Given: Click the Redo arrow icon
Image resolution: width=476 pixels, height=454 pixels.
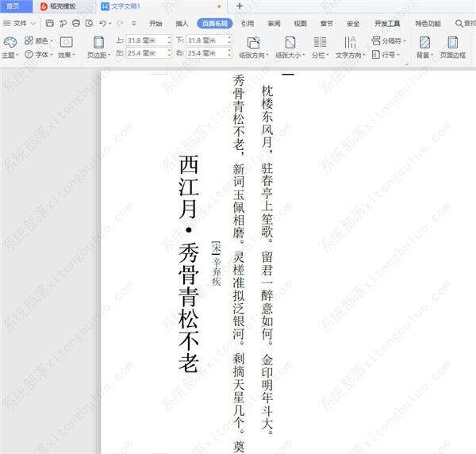Looking at the screenshot, I should [121, 23].
